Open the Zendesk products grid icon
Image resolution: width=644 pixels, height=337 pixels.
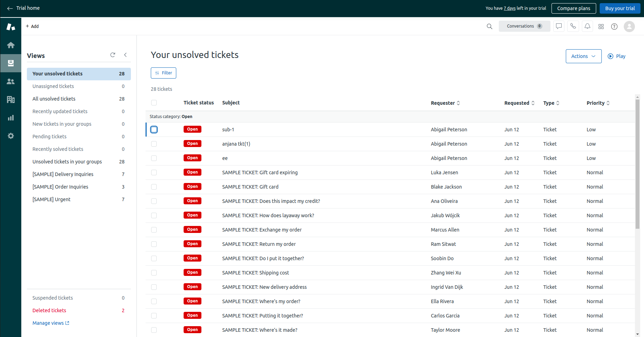tap(601, 27)
